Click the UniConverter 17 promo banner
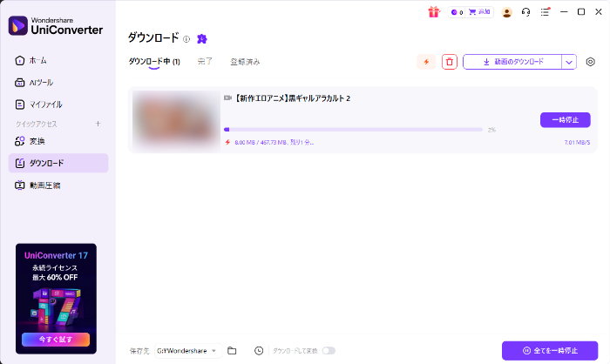 coord(56,299)
